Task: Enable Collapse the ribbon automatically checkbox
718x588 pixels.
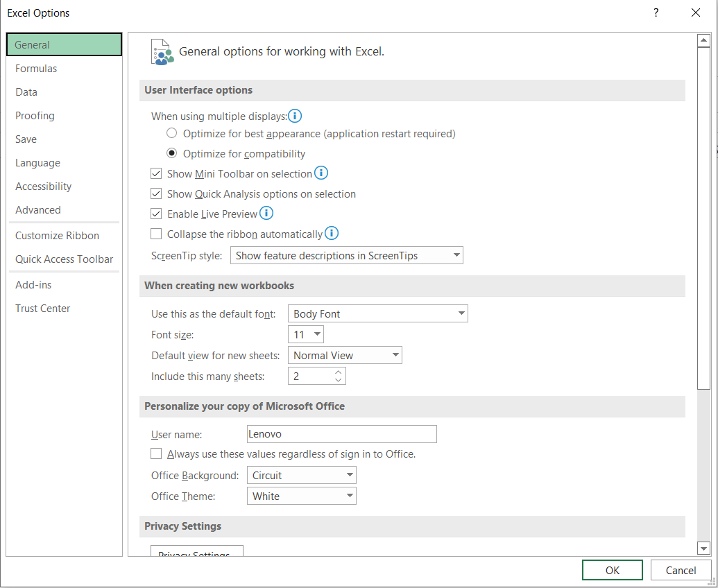Action: [156, 234]
